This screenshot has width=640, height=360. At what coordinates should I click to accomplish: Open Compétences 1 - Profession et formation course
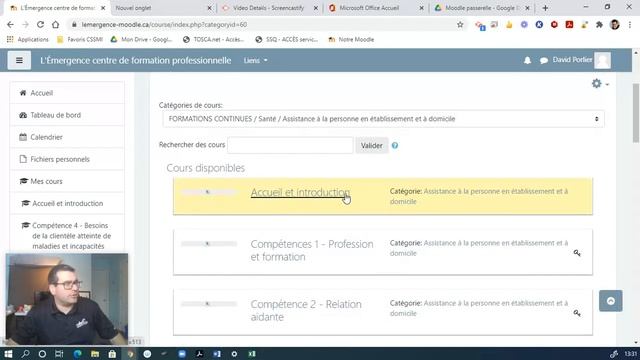tap(312, 250)
